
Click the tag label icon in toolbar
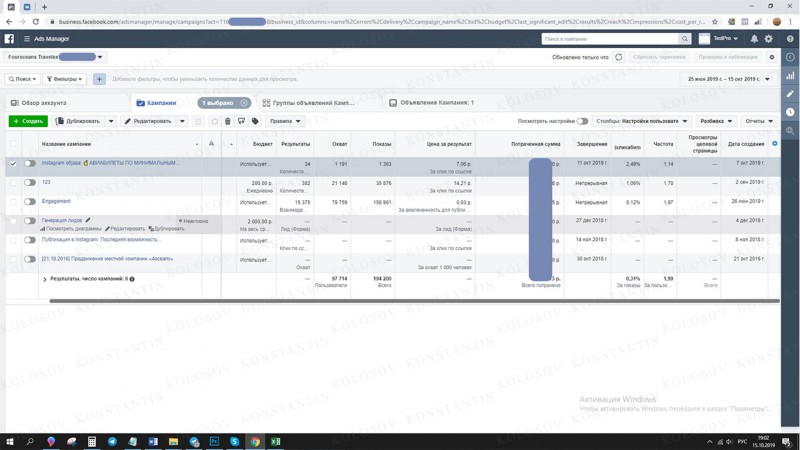(255, 121)
